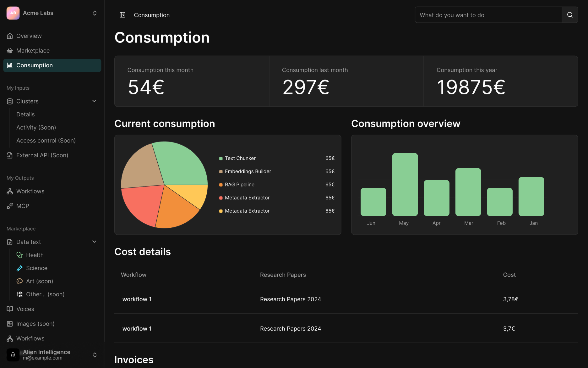Screen dimensions: 588x368
Task: Open Workflows under My Outputs
Action: pyautogui.click(x=30, y=191)
